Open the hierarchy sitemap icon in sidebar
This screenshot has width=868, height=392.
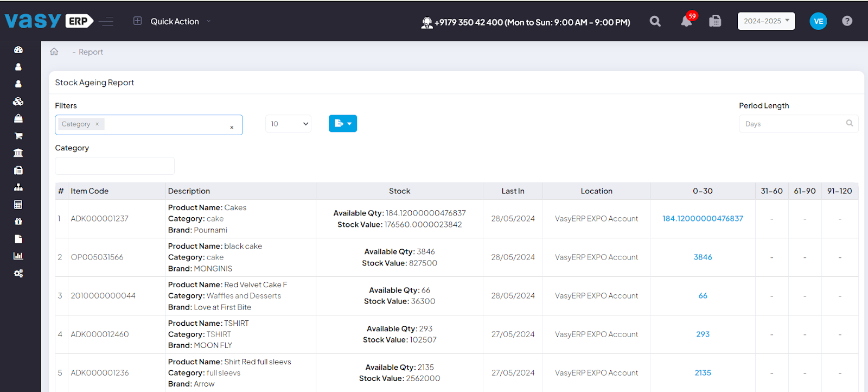(x=18, y=187)
